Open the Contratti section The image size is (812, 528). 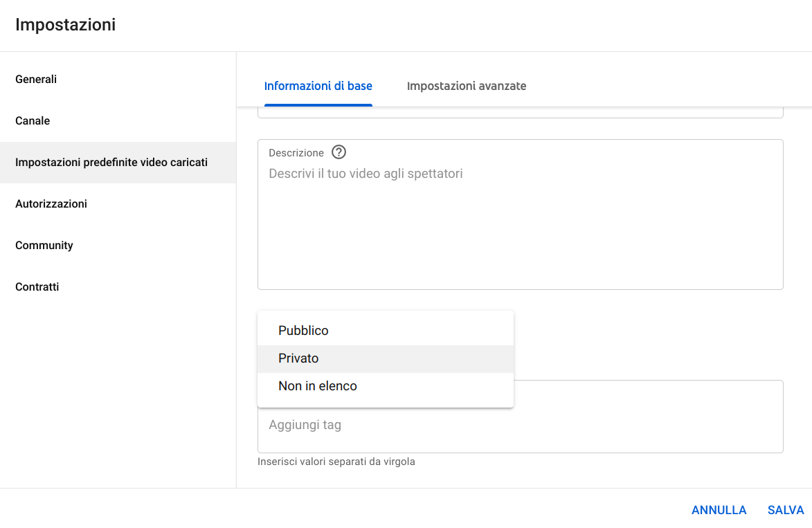coord(37,287)
